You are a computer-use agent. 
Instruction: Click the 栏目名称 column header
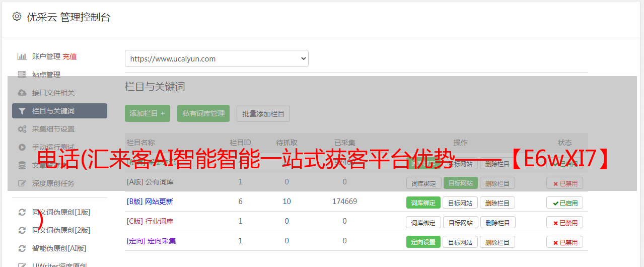pos(140,143)
